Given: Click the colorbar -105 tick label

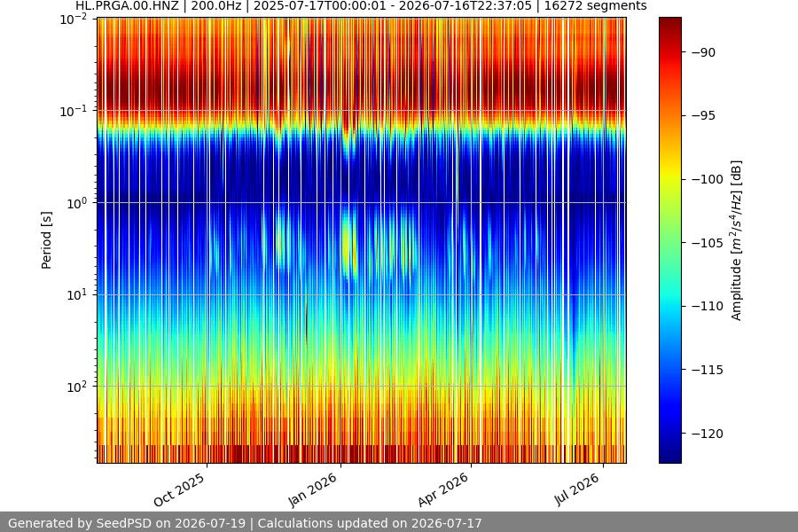Looking at the screenshot, I should [707, 243].
